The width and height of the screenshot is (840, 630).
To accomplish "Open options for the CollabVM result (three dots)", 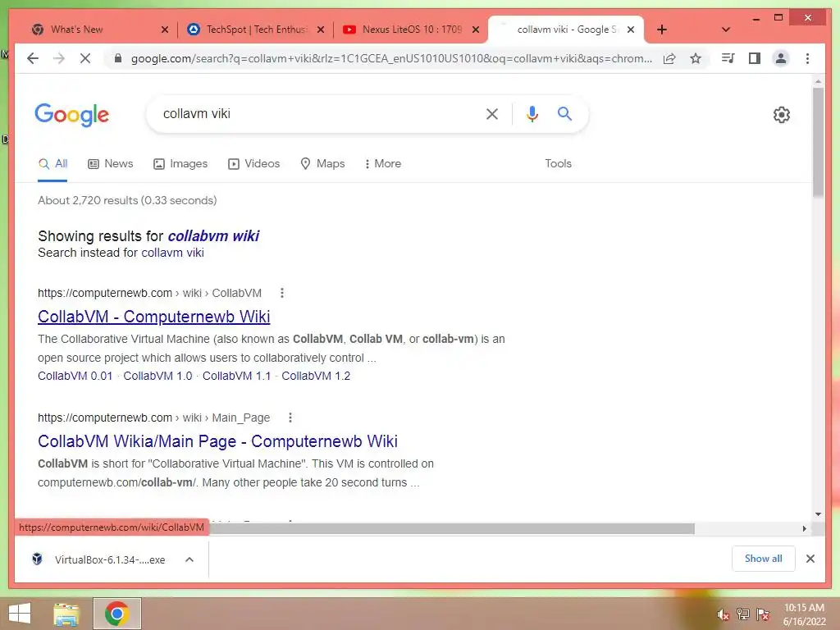I will pos(282,293).
